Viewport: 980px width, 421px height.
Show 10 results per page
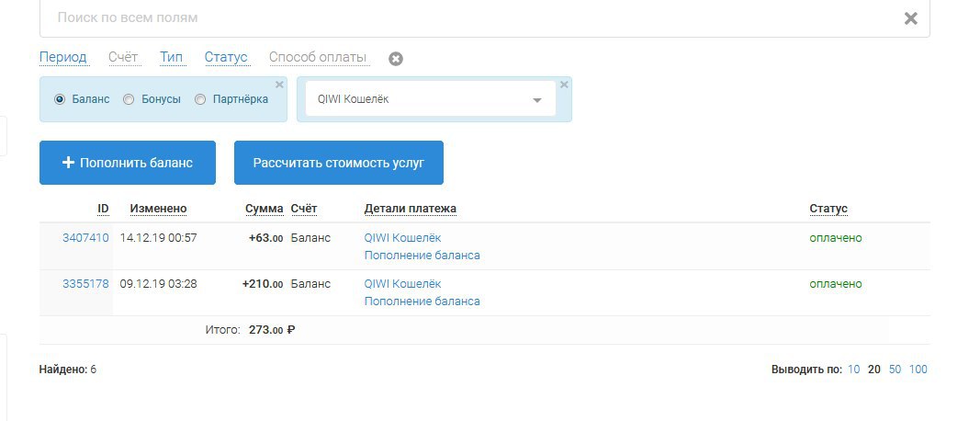pos(854,370)
